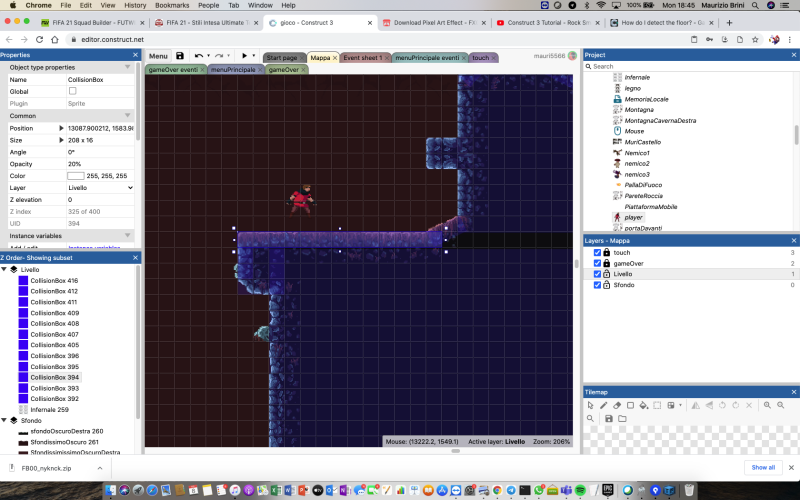Click the white Color swatch in Properties

coord(76,176)
